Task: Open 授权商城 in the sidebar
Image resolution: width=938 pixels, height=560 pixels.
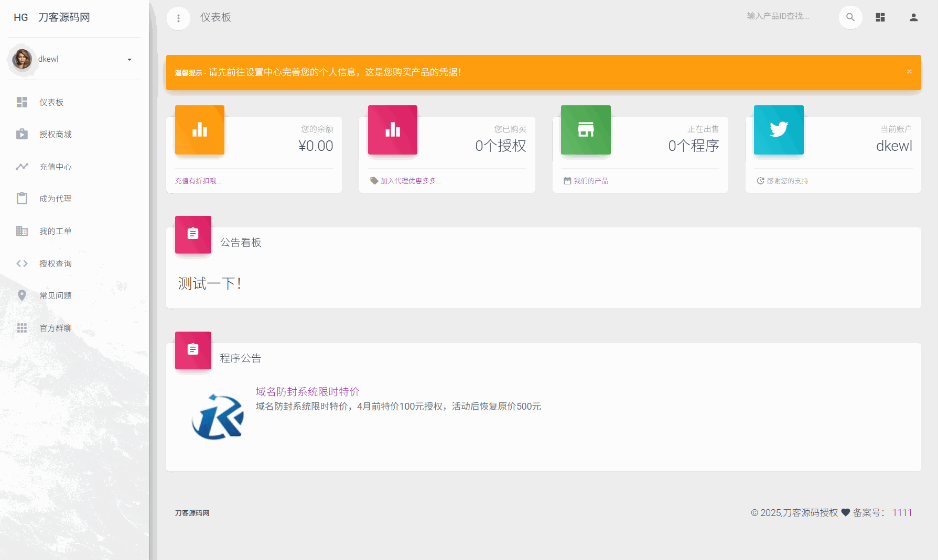Action: tap(55, 135)
